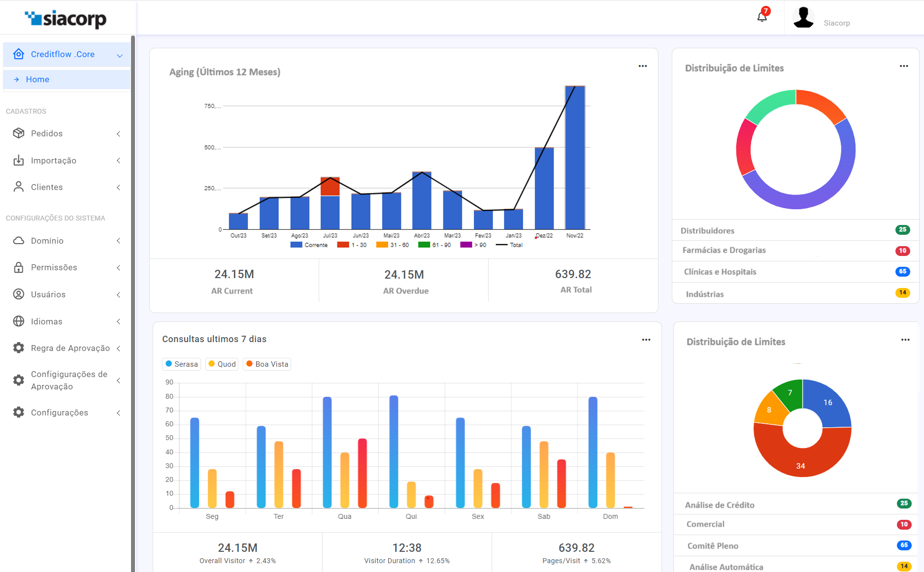The width and height of the screenshot is (924, 572).
Task: Open the Clientes menu item
Action: click(x=66, y=187)
